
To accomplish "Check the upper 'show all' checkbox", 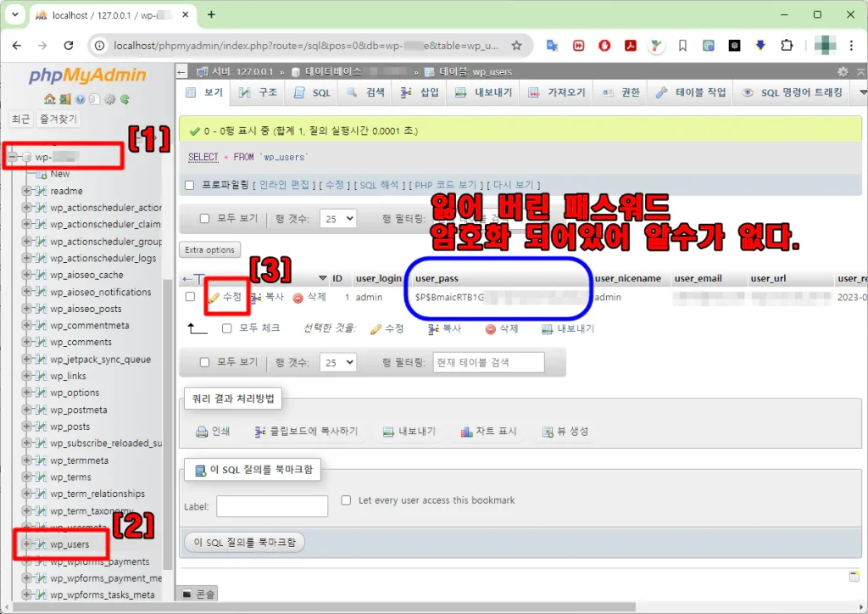I will click(204, 219).
